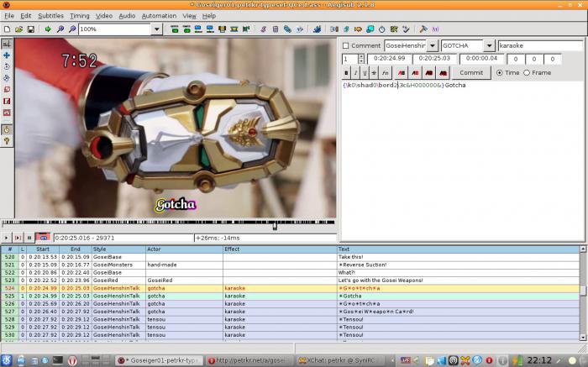Play the current line in video
The image size is (588, 367).
[x=18, y=238]
